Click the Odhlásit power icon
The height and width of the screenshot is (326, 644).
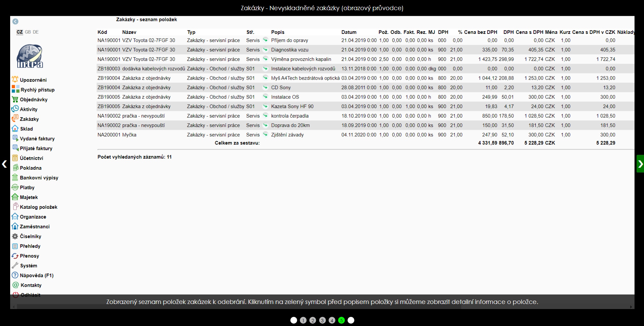click(x=16, y=295)
